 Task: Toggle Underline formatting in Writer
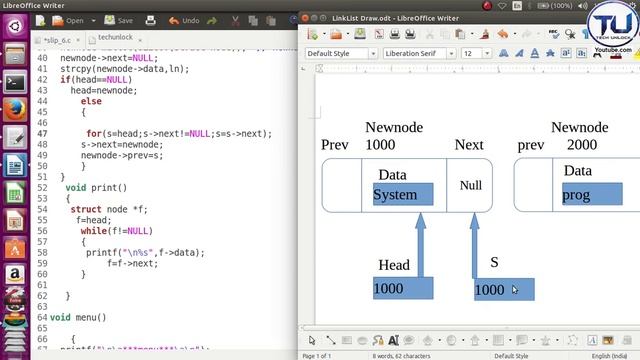point(535,53)
